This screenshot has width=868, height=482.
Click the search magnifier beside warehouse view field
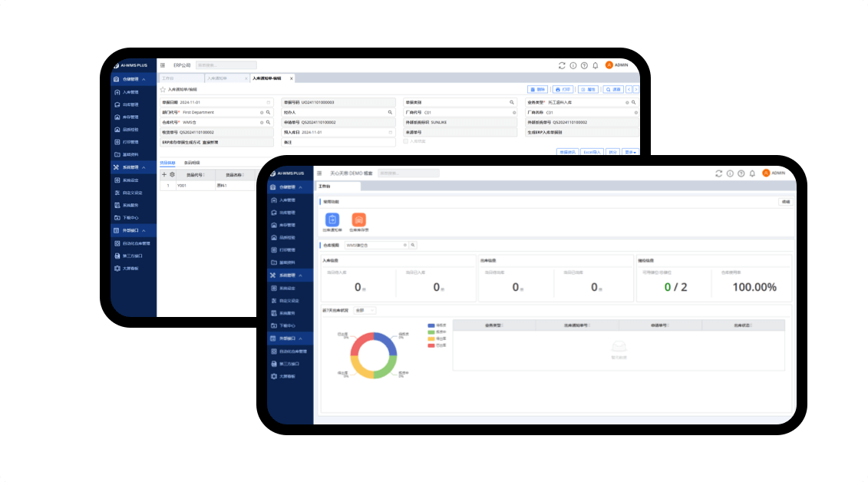click(413, 245)
